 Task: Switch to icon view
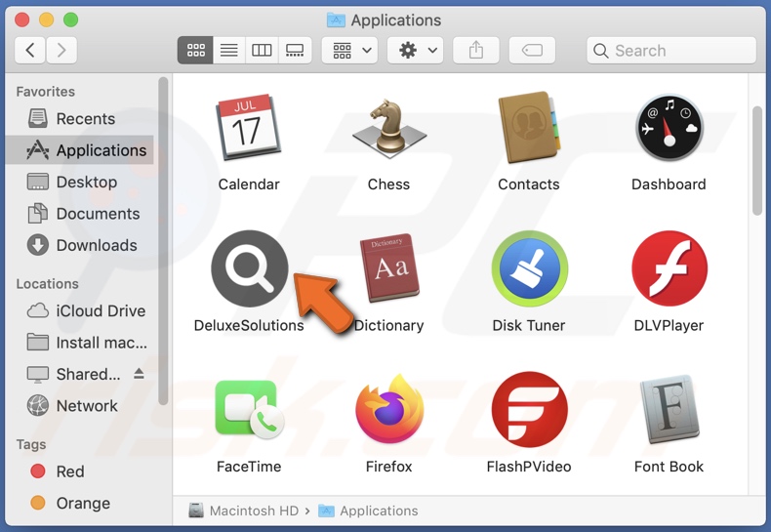click(x=195, y=50)
